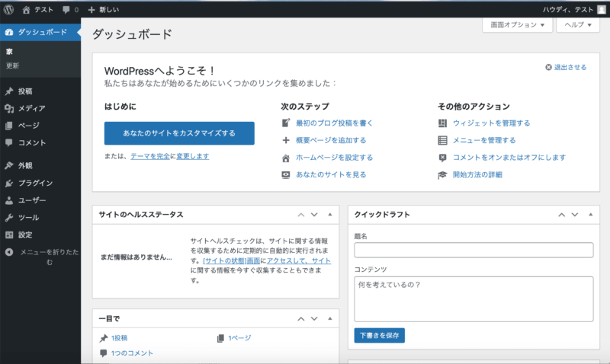Move 一目で panel down
610x364 pixels.
(x=314, y=319)
